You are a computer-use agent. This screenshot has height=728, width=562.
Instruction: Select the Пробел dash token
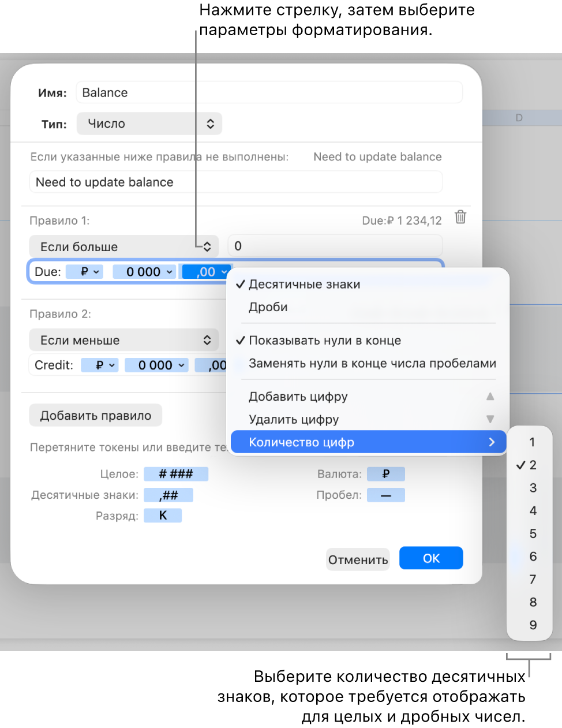(386, 495)
